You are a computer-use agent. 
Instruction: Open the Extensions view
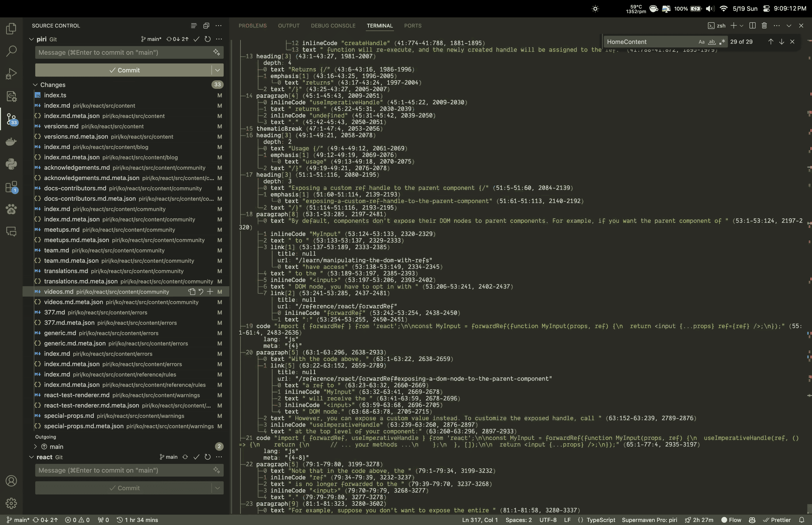(11, 187)
